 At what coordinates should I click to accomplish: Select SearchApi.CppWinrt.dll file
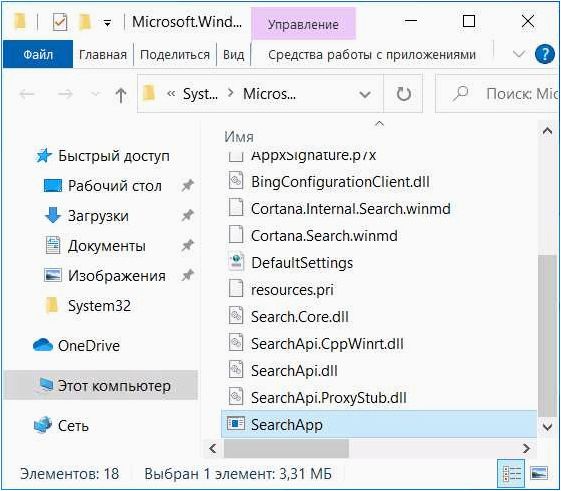point(327,344)
